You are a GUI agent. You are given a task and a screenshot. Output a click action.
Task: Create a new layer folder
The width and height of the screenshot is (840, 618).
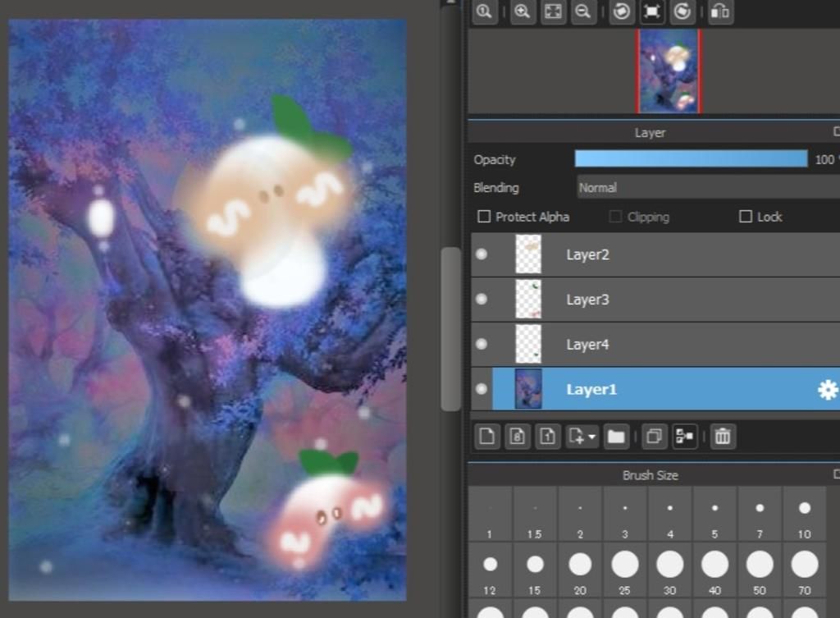[616, 437]
